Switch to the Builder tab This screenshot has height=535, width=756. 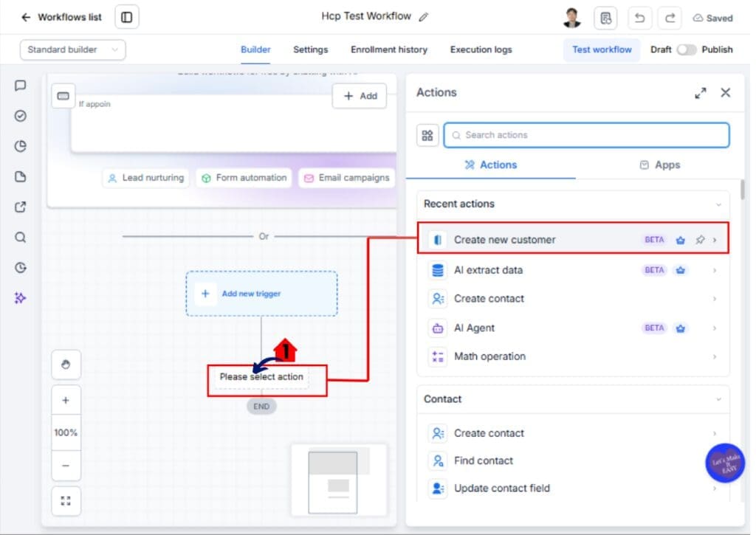pyautogui.click(x=255, y=49)
